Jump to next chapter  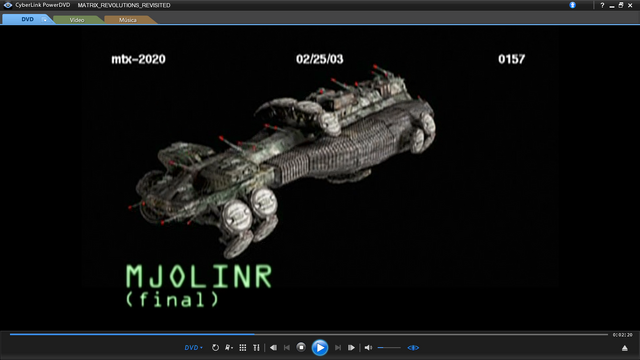click(338, 348)
